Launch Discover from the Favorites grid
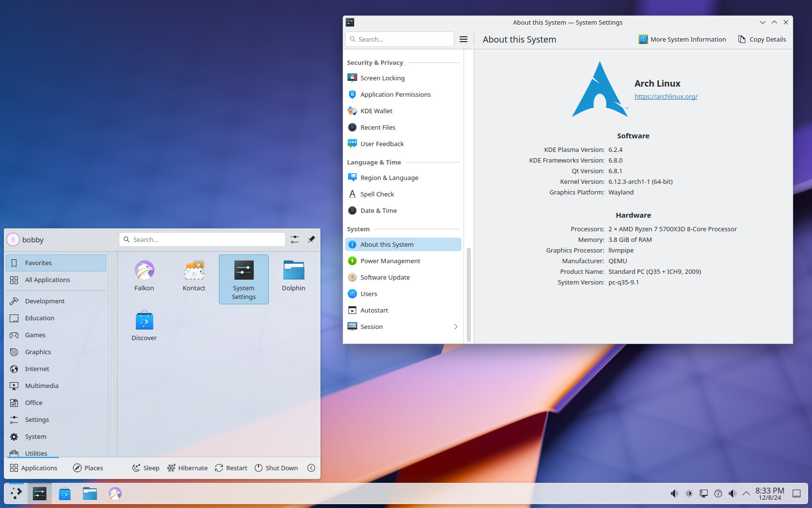This screenshot has width=812, height=508. click(x=144, y=326)
